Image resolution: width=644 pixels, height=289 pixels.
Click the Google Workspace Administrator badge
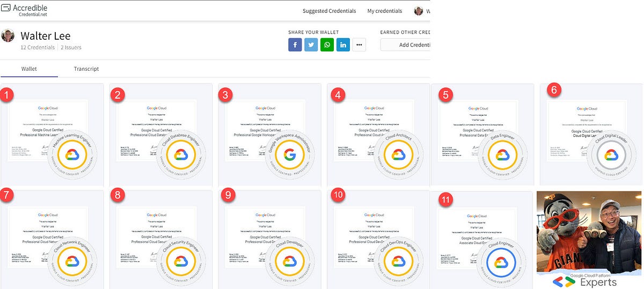pyautogui.click(x=290, y=154)
